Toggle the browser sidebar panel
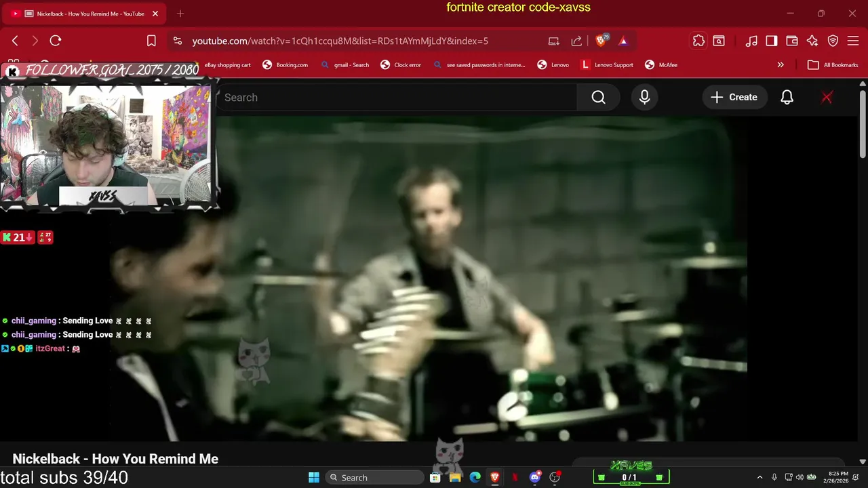868x488 pixels. (772, 41)
